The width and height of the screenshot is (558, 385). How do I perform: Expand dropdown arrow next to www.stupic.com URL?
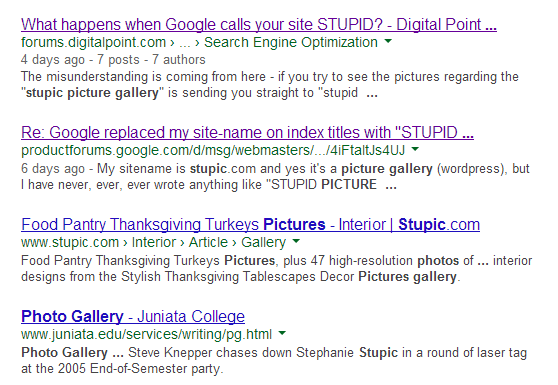296,241
